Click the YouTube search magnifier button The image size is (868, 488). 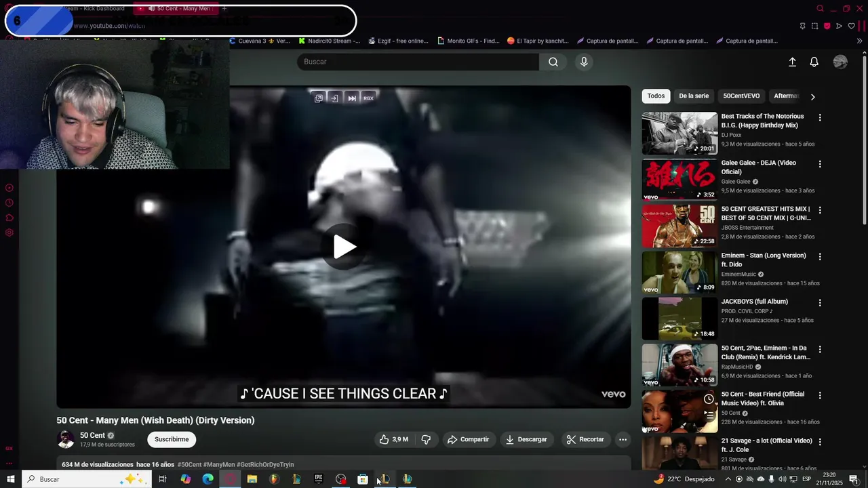553,62
